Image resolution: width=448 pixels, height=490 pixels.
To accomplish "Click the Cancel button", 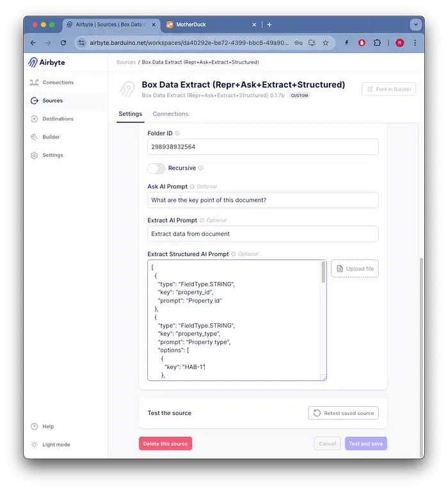I will click(x=327, y=444).
